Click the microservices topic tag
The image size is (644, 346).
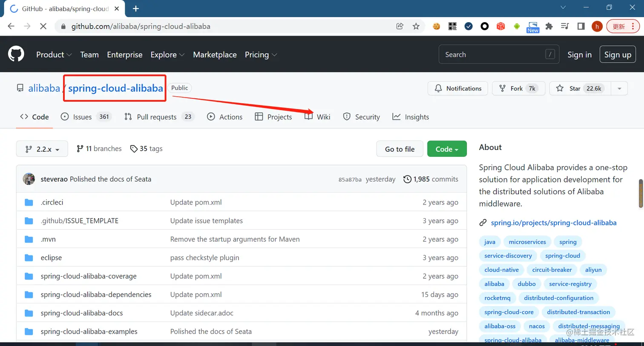point(527,242)
